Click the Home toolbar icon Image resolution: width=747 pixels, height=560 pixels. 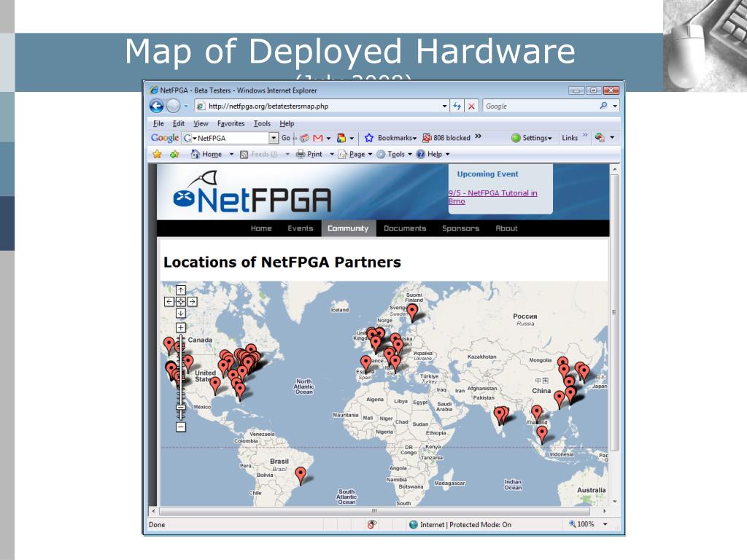click(x=195, y=154)
